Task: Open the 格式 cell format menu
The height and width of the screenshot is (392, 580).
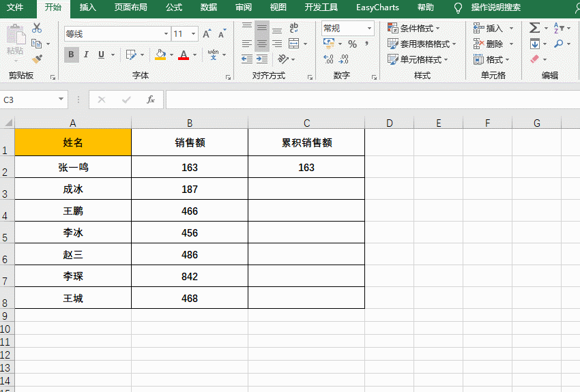Action: (491, 59)
